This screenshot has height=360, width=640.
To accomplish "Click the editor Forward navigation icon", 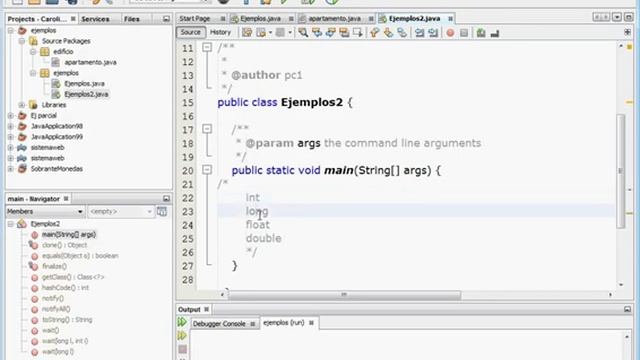I will tap(280, 33).
